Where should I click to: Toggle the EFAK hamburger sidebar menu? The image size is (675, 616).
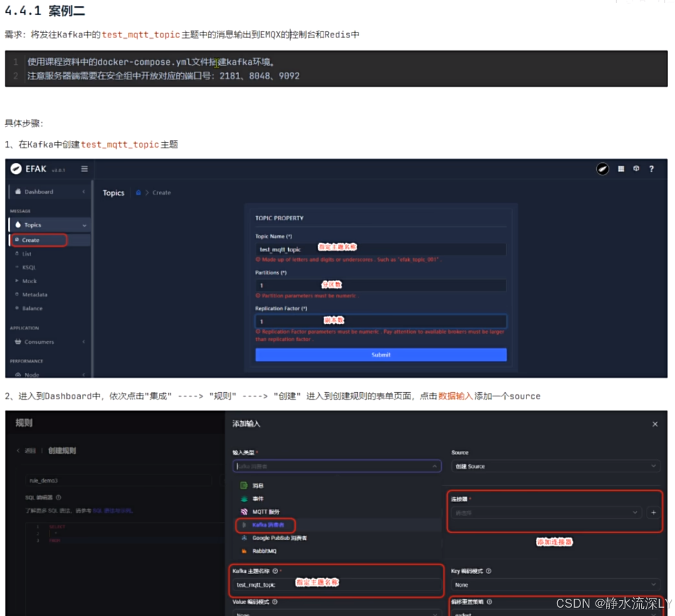[x=84, y=169]
